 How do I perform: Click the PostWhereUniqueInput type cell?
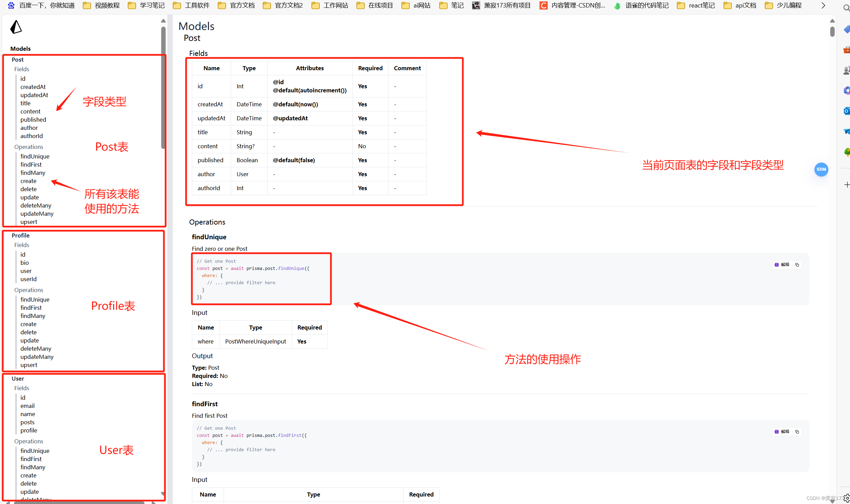pos(256,341)
